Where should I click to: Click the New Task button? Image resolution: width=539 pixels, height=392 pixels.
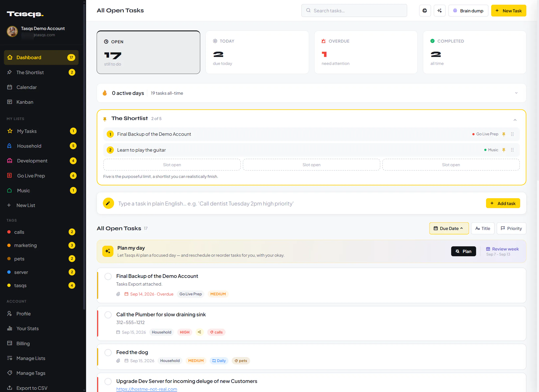click(x=509, y=10)
